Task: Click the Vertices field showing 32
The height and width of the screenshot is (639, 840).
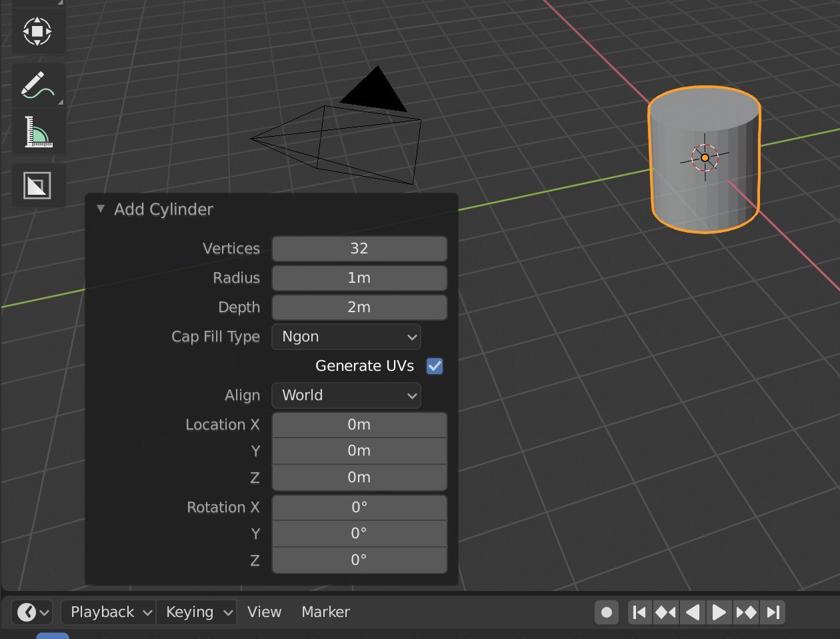Action: pos(359,248)
